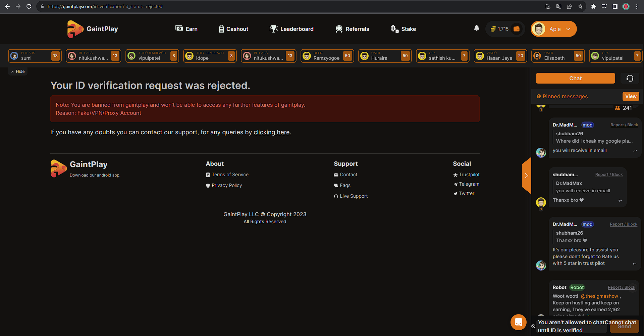This screenshot has width=644, height=336.
Task: Open the sathish ku... CPX activity card
Action: [x=443, y=56]
